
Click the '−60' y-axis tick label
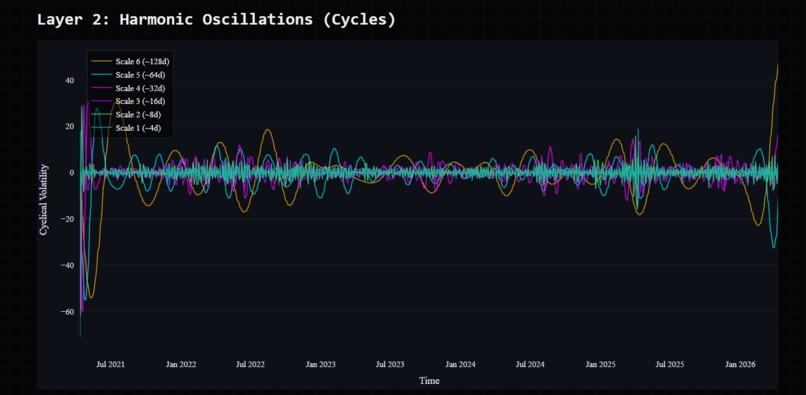point(67,312)
